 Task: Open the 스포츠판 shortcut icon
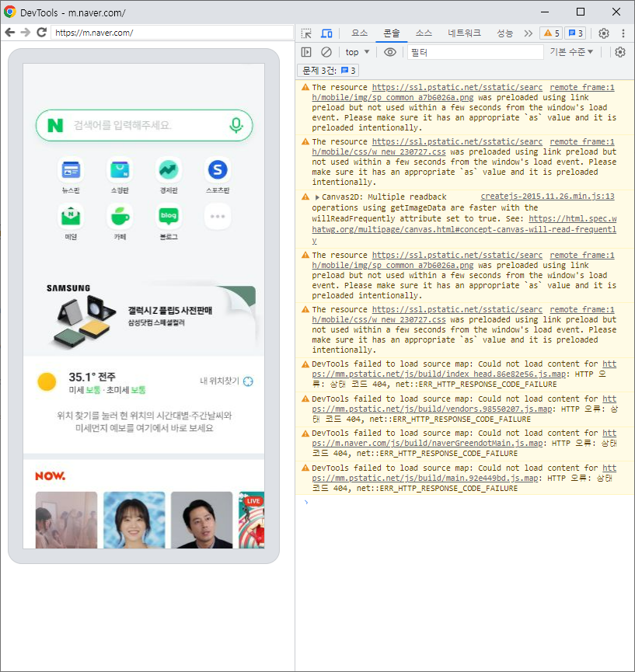pos(217,169)
